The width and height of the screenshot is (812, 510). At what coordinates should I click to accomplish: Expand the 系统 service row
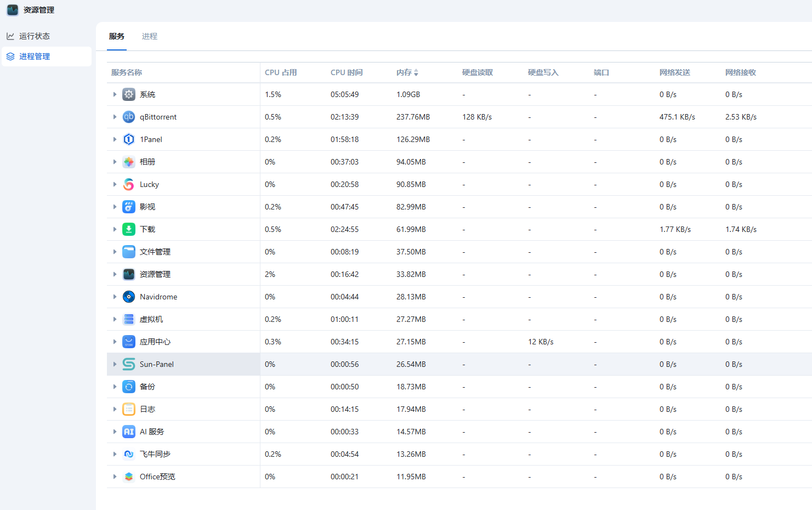point(115,94)
